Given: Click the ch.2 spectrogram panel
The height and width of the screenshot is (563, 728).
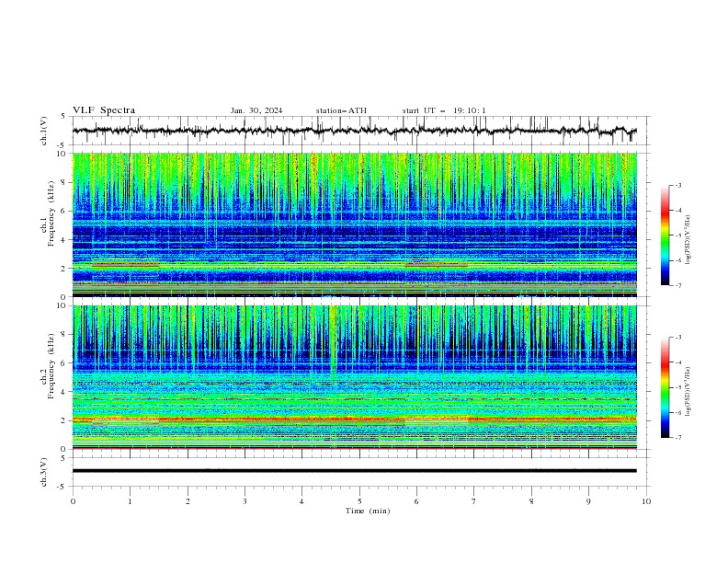Looking at the screenshot, I should pyautogui.click(x=354, y=377).
